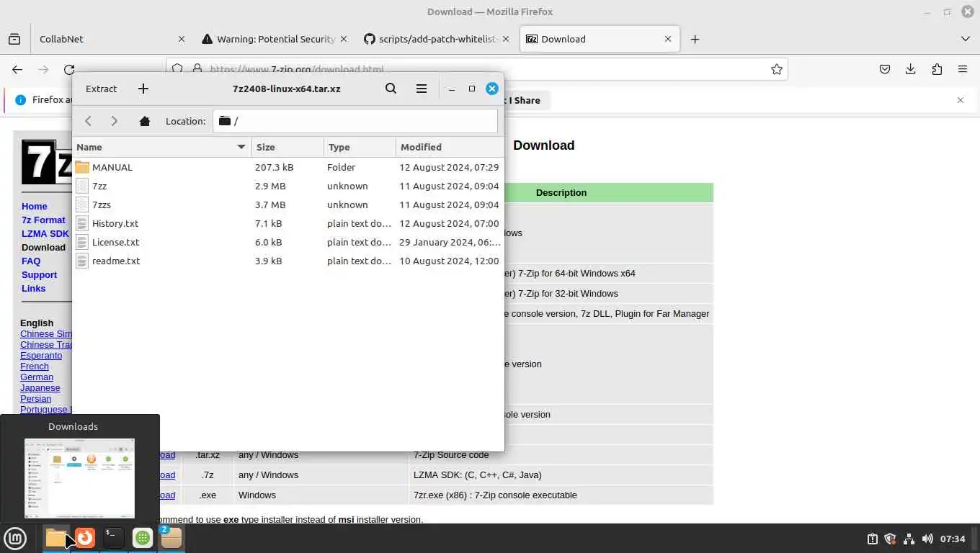Sort by Name column header

coord(162,147)
